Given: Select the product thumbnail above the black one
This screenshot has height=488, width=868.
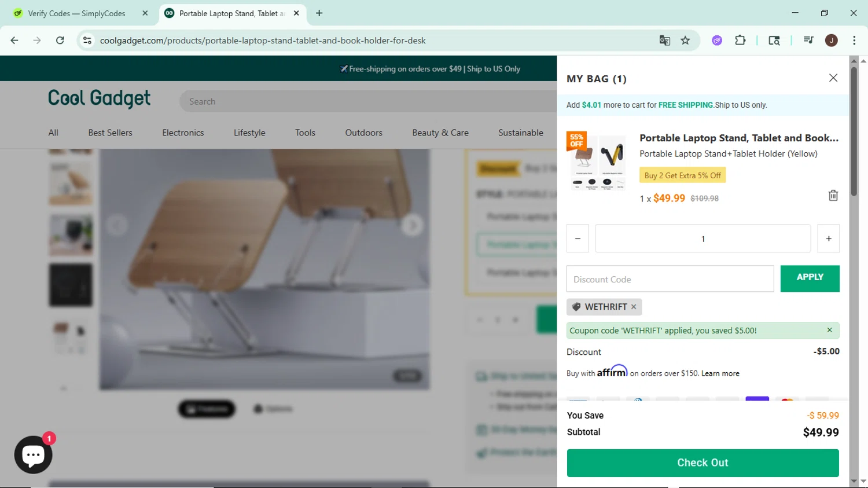Looking at the screenshot, I should (71, 235).
